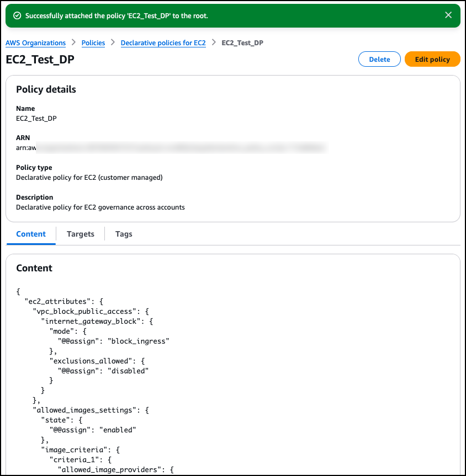Click the Description field label
Viewport: 466px width, 476px height.
click(x=35, y=197)
